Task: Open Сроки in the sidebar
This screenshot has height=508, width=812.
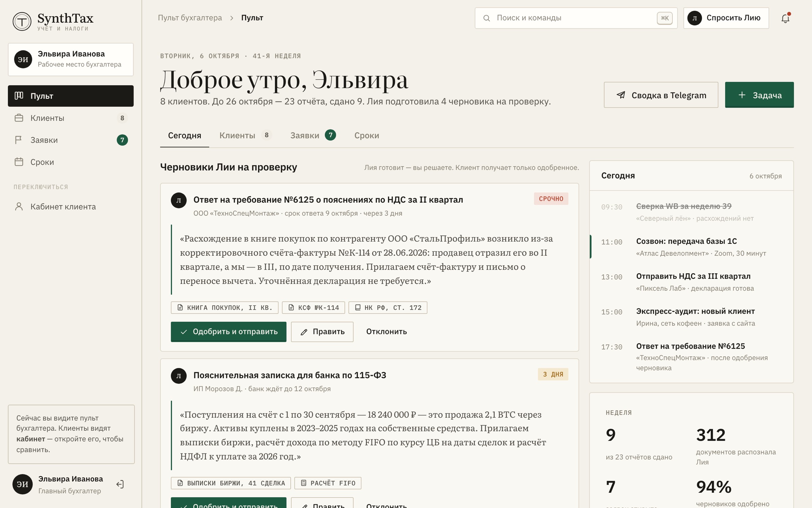Action: (71, 162)
